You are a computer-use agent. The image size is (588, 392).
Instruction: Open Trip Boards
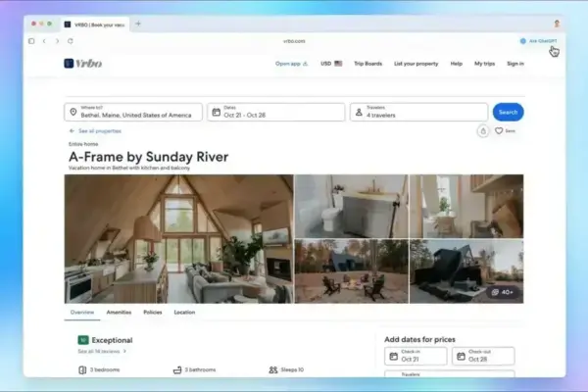pos(367,64)
